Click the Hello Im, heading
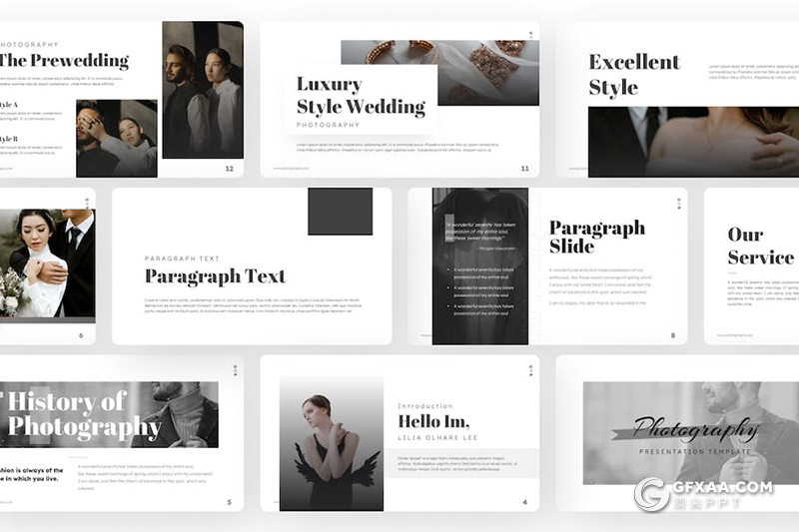The width and height of the screenshot is (799, 532). [x=433, y=421]
